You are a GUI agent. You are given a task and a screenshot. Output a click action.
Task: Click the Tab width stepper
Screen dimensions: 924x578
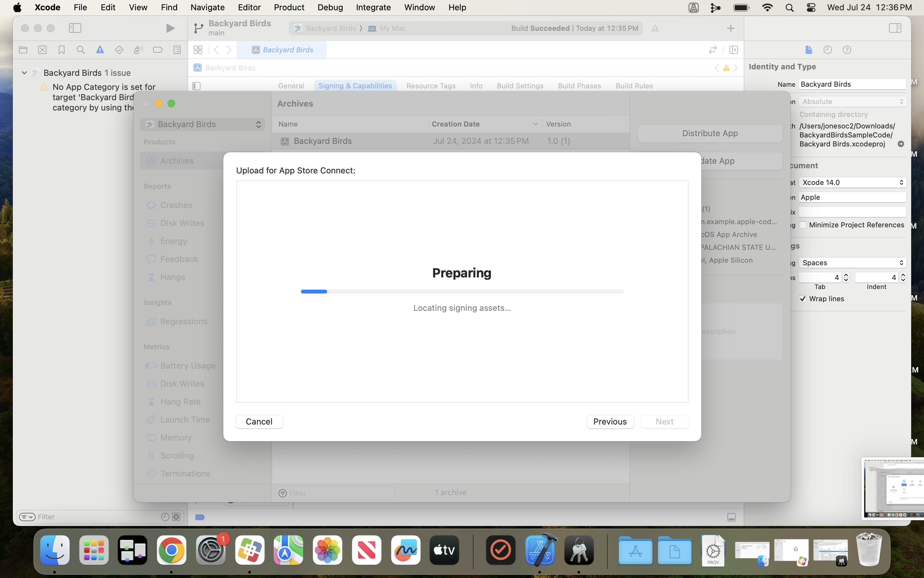point(846,277)
